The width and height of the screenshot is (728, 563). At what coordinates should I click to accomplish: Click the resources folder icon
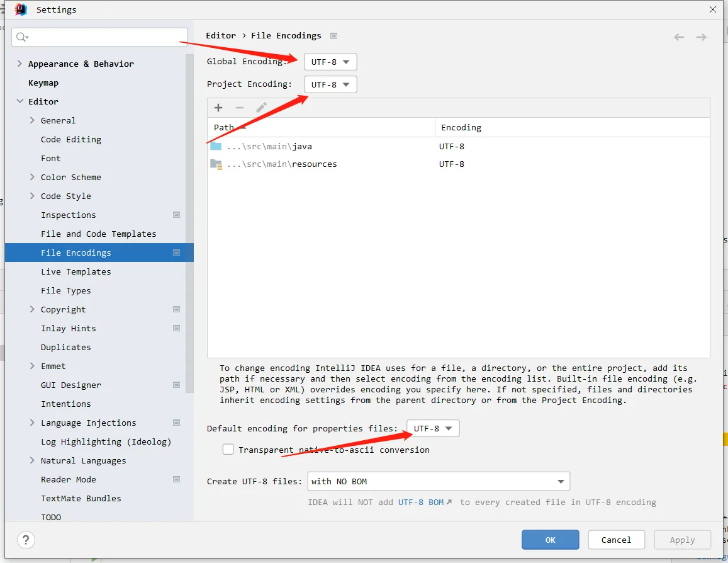[x=216, y=164]
